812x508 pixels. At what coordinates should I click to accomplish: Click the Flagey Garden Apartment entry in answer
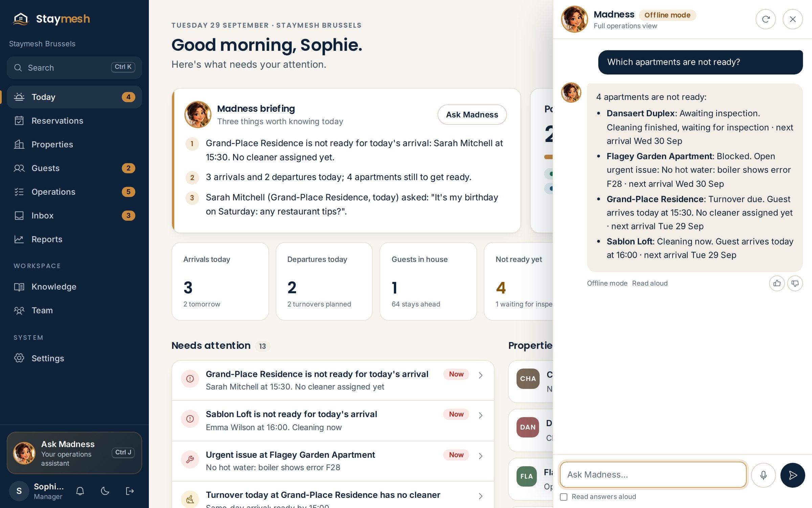(699, 170)
